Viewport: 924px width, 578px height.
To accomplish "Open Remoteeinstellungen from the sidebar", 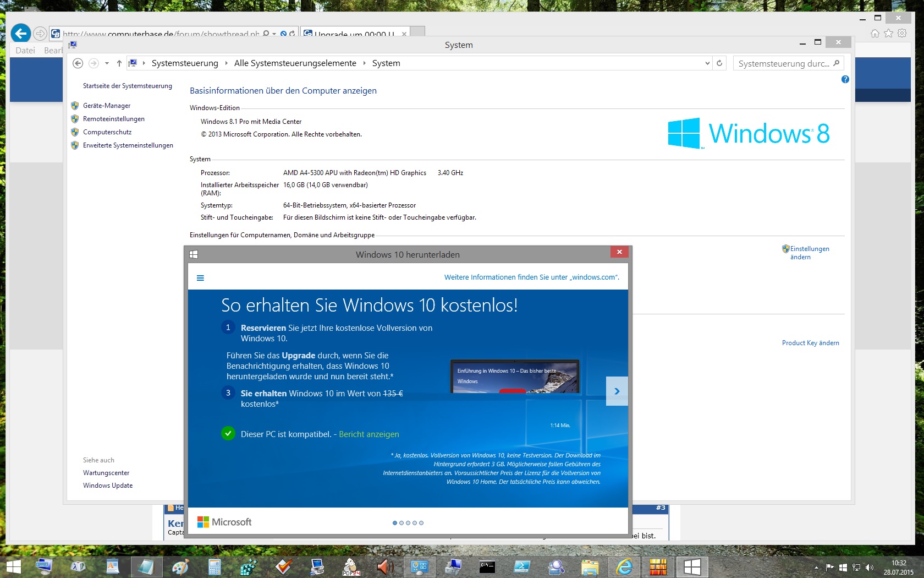I will click(114, 119).
